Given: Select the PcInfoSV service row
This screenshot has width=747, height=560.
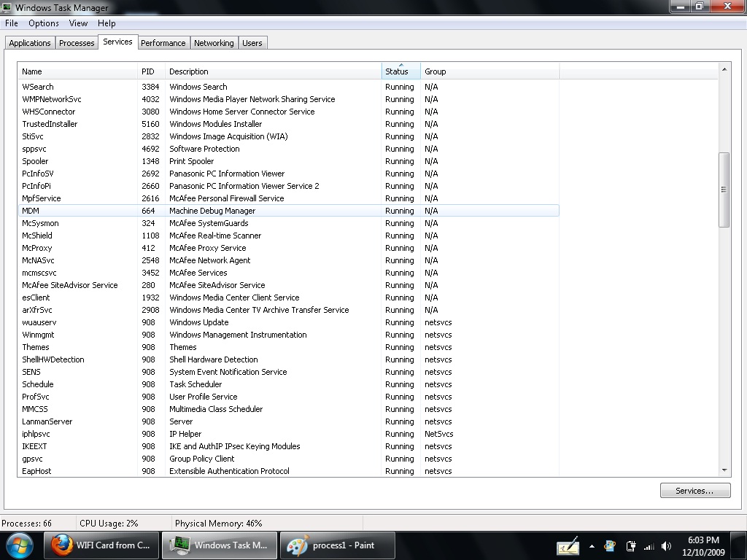Looking at the screenshot, I should (x=288, y=174).
